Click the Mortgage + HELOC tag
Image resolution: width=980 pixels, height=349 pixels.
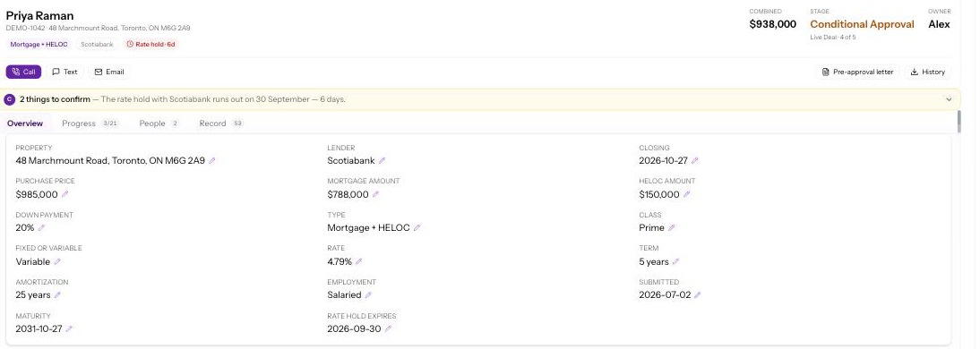click(39, 45)
